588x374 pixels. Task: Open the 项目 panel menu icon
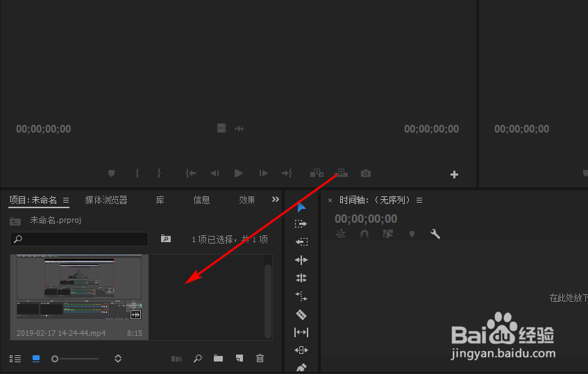click(x=66, y=201)
